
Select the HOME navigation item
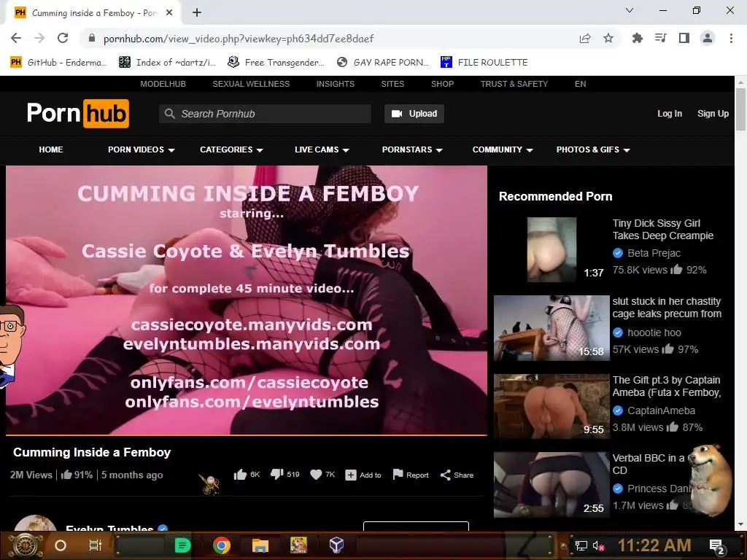(x=51, y=149)
